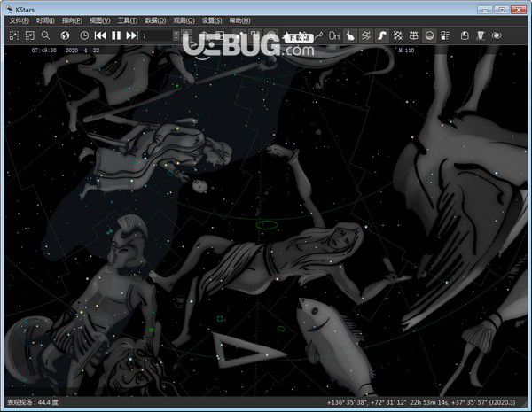Screen dimensions: 532x412
Task: Click the zoom in toolbar icon
Action: (x=14, y=35)
